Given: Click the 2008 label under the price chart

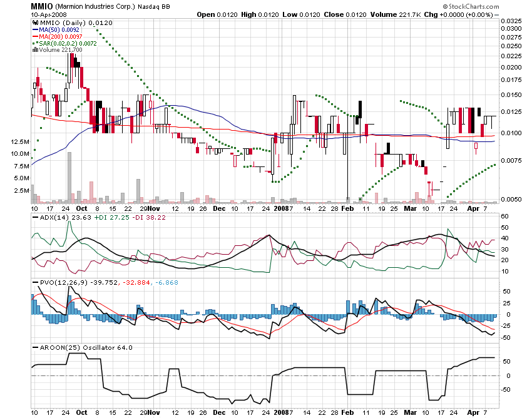Looking at the screenshot, I should click(281, 208).
